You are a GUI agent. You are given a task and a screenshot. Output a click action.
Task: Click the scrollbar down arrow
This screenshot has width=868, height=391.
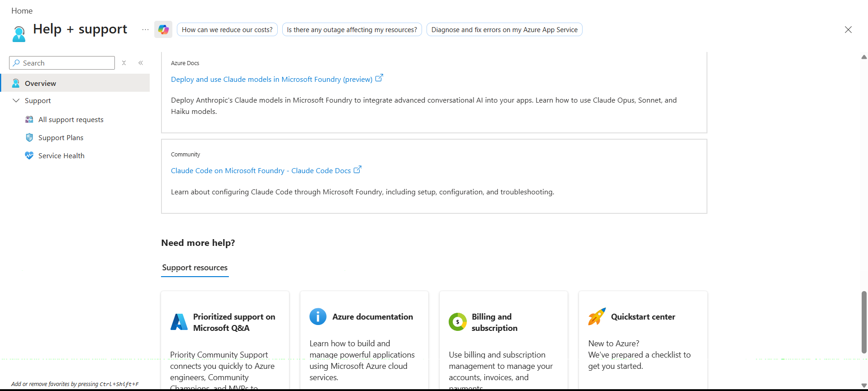(x=864, y=386)
